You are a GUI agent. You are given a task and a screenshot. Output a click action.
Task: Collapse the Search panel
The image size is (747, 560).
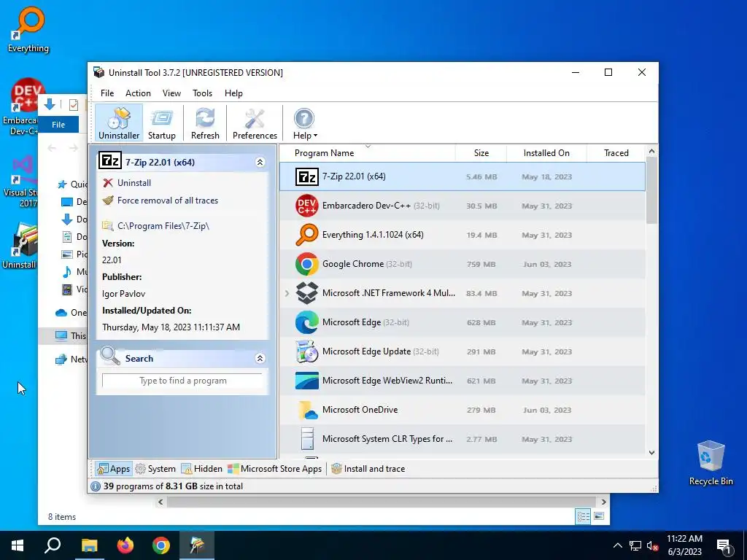(x=260, y=359)
